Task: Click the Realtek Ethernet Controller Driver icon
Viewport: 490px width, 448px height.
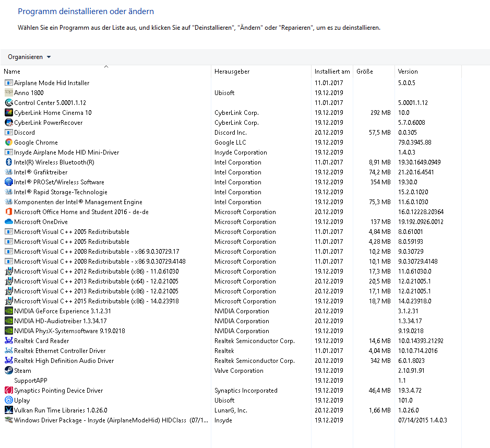Action: [x=9, y=351]
